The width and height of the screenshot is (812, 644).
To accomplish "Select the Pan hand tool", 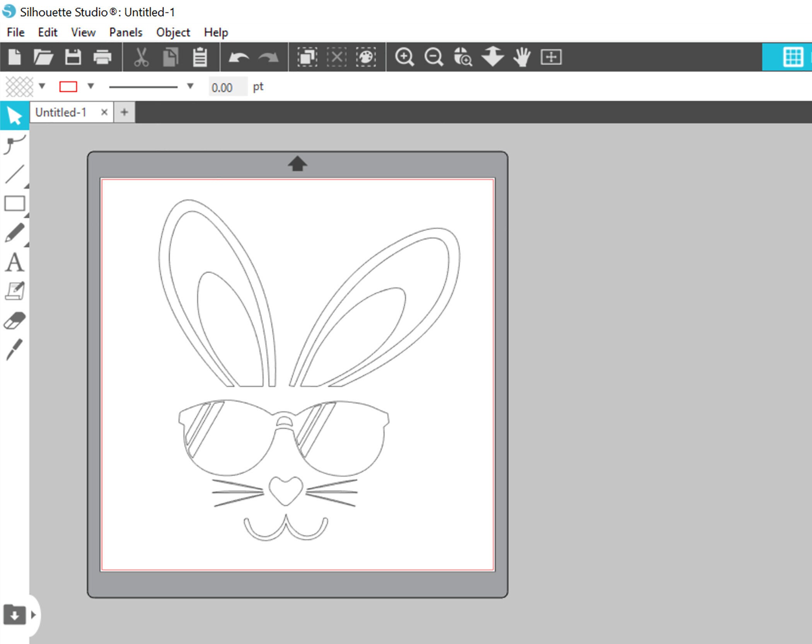I will [522, 57].
